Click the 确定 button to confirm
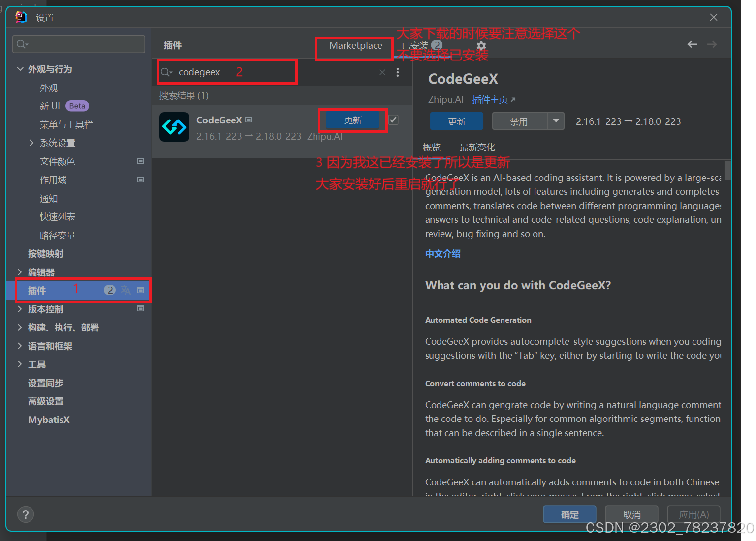This screenshot has height=541, width=756. point(569,514)
